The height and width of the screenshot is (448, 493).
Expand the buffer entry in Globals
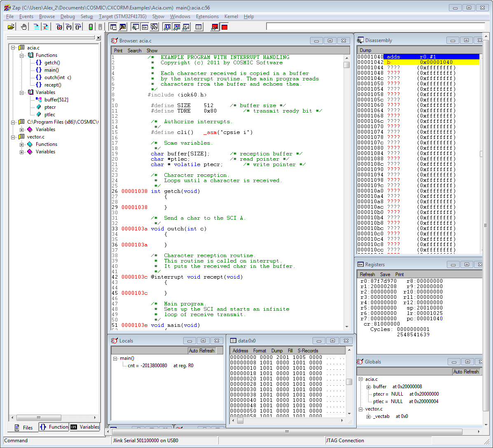(x=368, y=387)
